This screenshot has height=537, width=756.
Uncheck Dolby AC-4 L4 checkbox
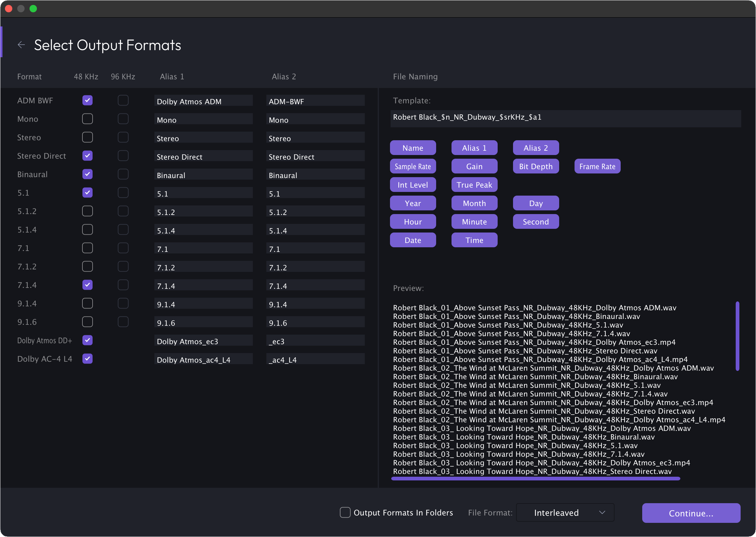tap(87, 359)
